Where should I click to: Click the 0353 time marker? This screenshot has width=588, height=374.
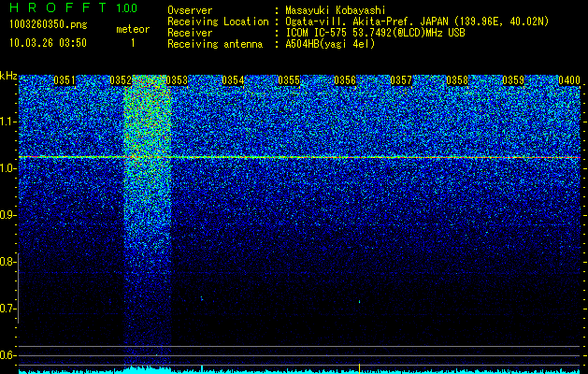(177, 80)
